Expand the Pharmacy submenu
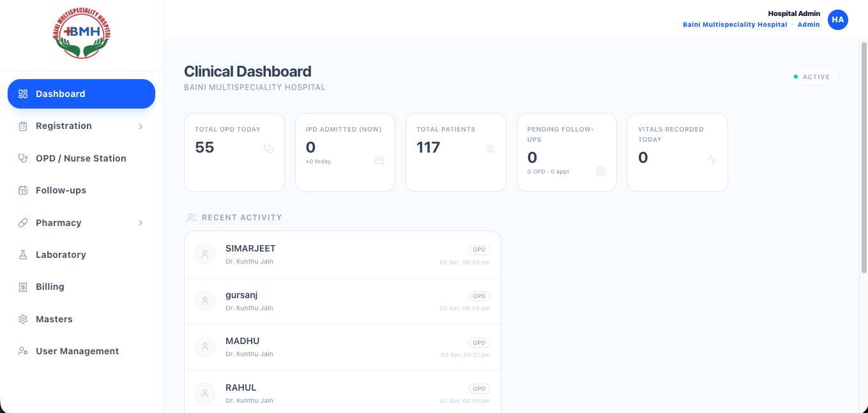This screenshot has height=413, width=868. pos(141,223)
